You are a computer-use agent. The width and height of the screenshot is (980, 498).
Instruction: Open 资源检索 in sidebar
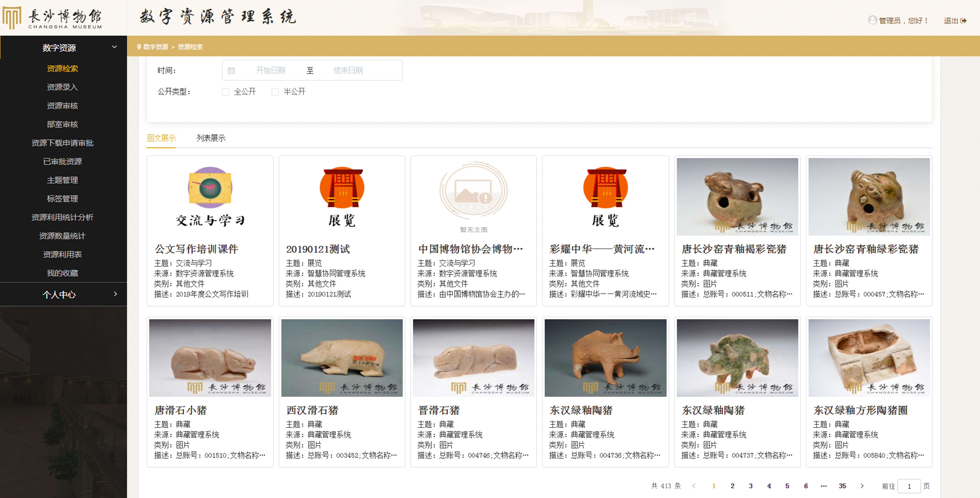[x=62, y=68]
